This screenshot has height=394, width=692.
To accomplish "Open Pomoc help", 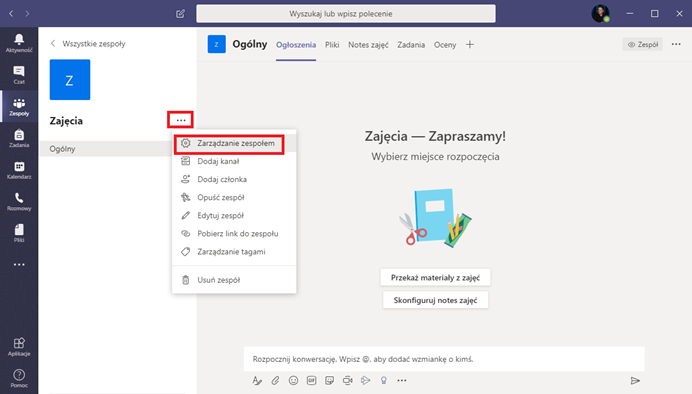I will click(19, 379).
